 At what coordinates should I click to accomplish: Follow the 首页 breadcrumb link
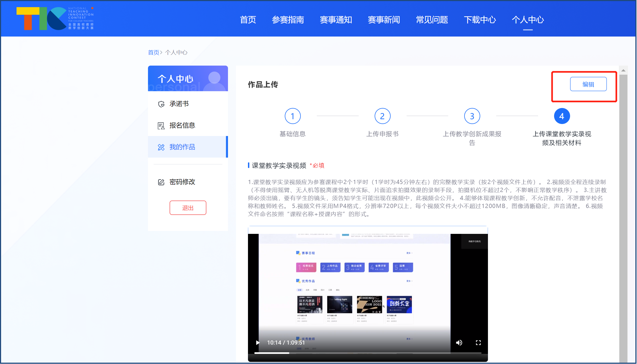tap(153, 52)
